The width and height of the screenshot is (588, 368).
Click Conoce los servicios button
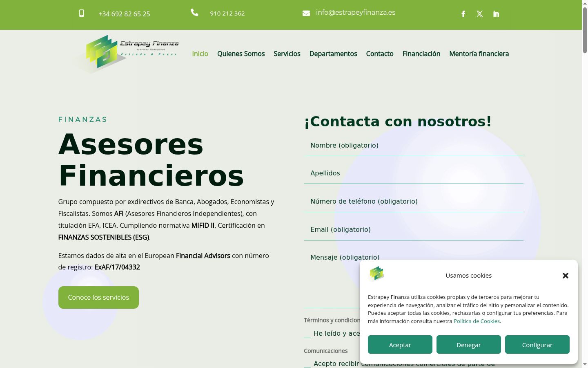point(98,297)
